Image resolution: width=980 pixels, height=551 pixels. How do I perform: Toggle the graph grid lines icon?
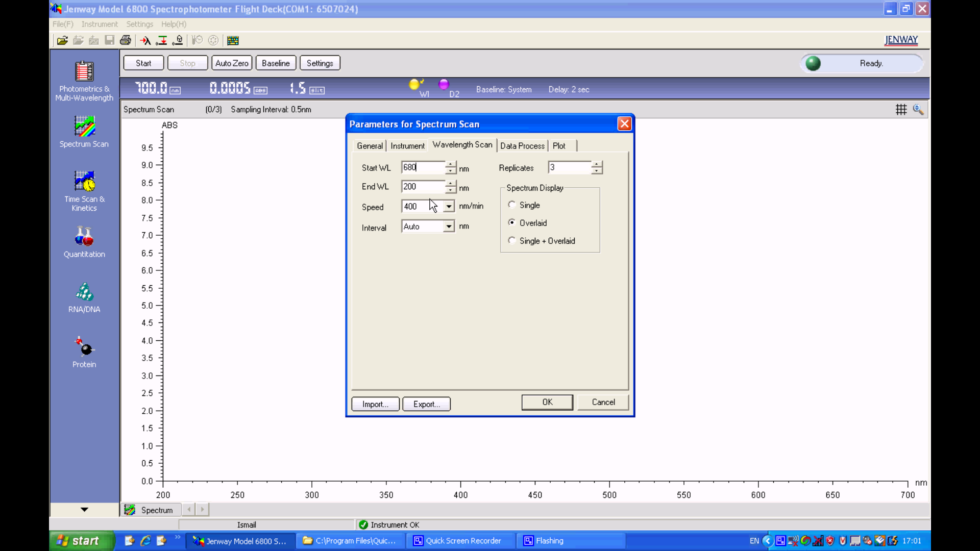(901, 110)
